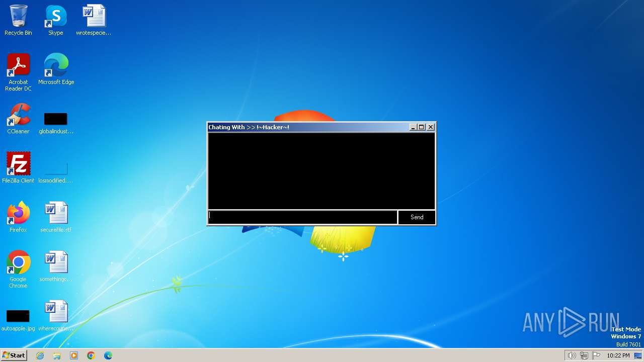This screenshot has height=362, width=644.
Task: Open CCleaner desktop shortcut
Action: 18,119
